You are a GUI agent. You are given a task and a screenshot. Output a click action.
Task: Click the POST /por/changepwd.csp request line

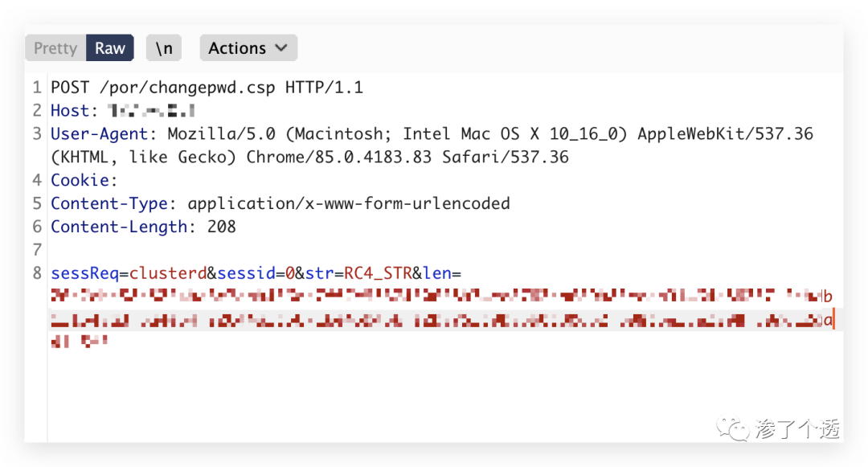(x=207, y=88)
